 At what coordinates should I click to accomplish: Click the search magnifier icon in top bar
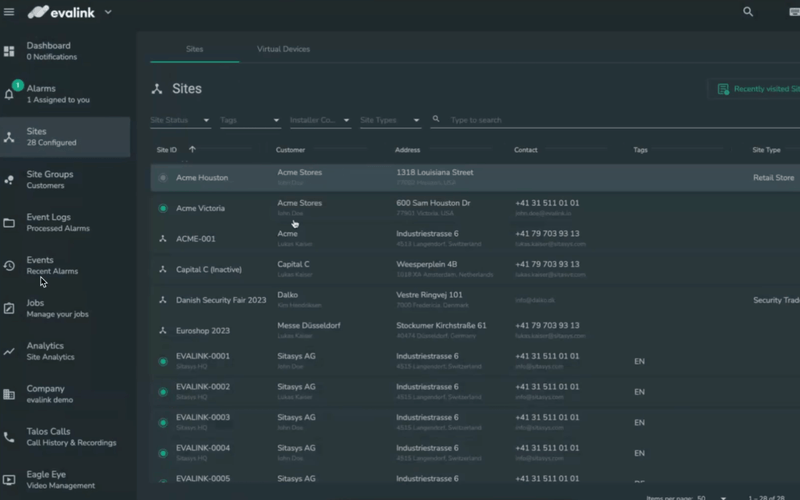(x=748, y=12)
